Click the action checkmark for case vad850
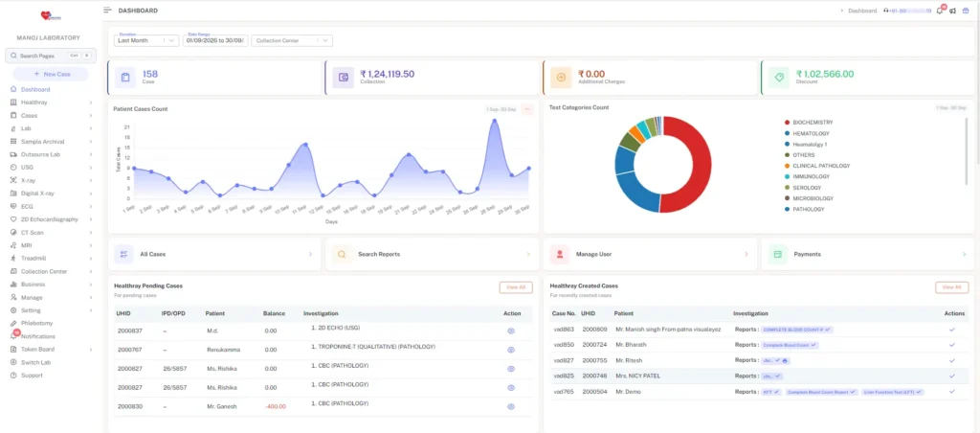The width and height of the screenshot is (980, 433). (x=952, y=345)
